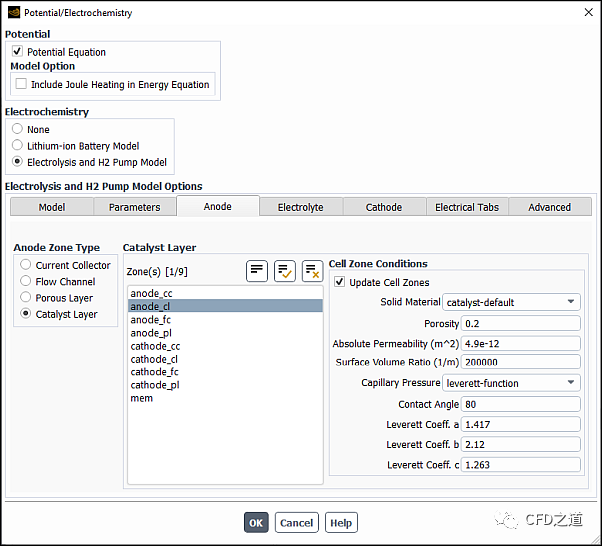
Task: Switch to the Electrolyte tab
Action: coord(300,207)
